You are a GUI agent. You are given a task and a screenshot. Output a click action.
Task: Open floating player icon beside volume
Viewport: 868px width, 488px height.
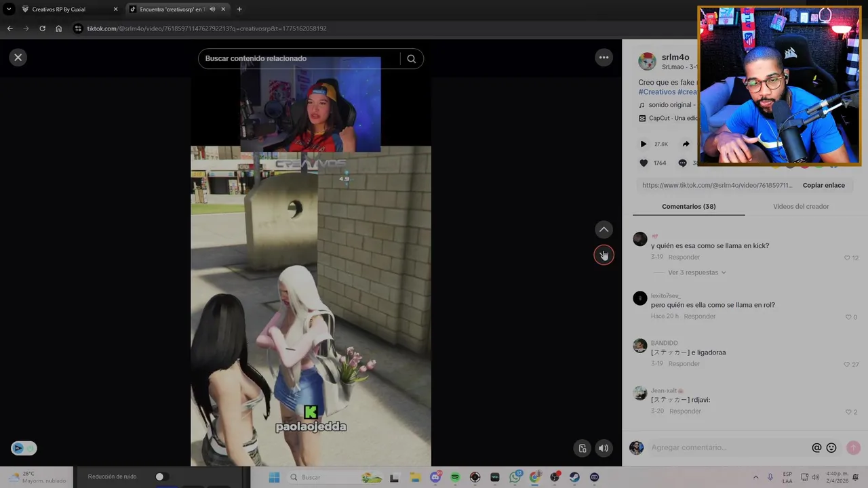(582, 448)
